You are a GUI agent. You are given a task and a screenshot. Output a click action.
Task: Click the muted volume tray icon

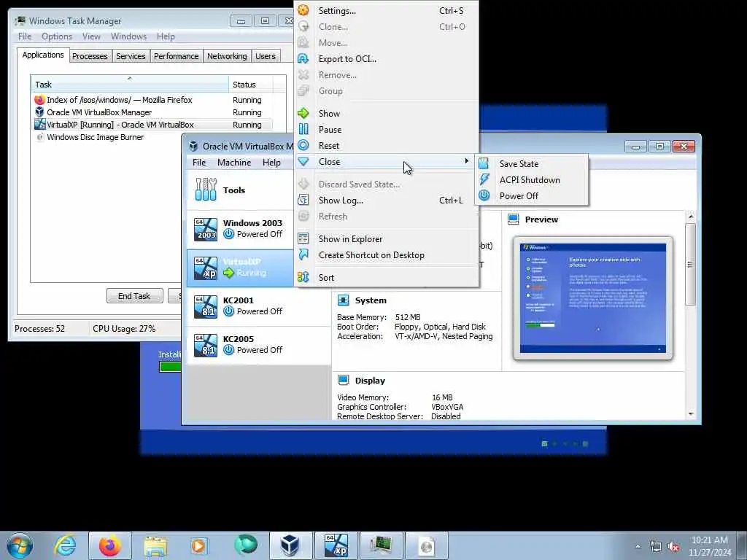coord(673,546)
